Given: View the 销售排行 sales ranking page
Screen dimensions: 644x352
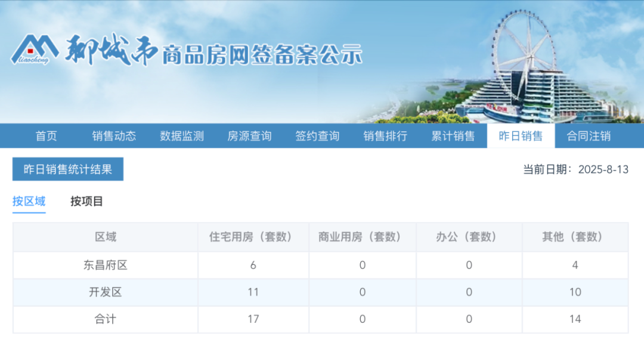Looking at the screenshot, I should pyautogui.click(x=385, y=136).
